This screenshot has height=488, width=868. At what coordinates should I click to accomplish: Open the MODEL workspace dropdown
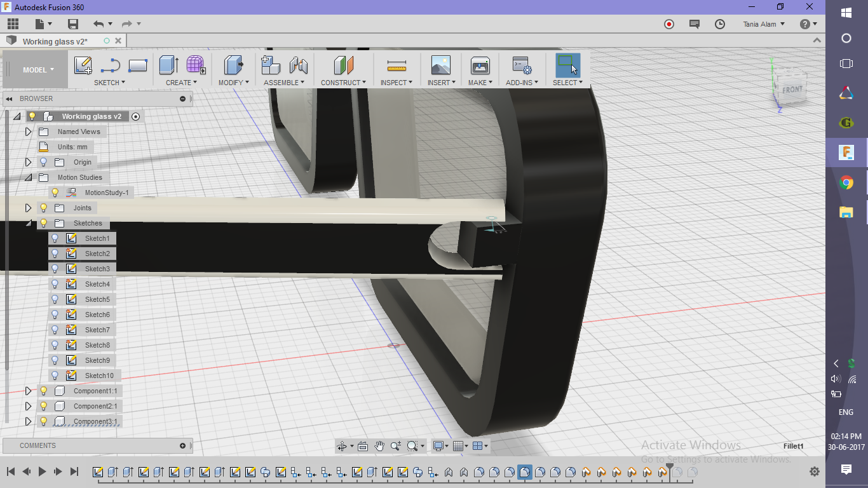[38, 70]
